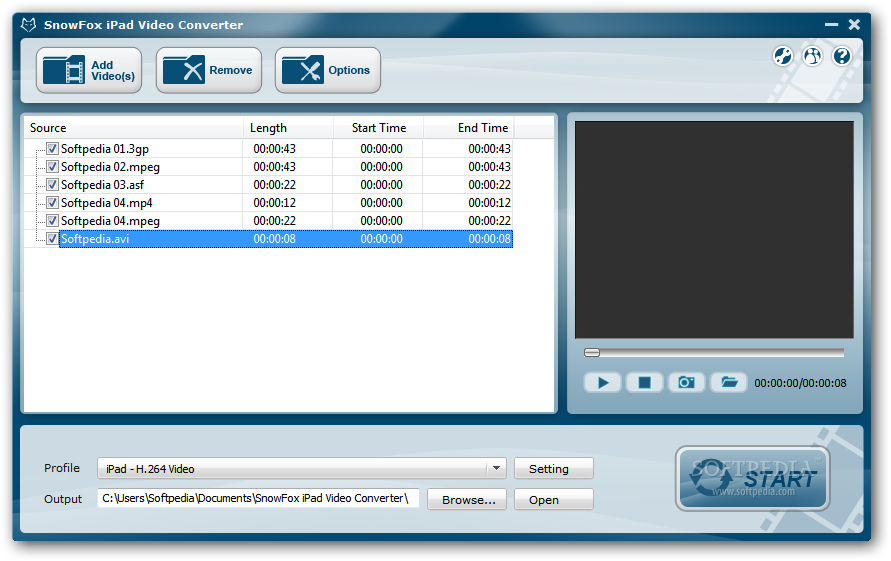
Task: Click the wrench tools icon at top right
Action: point(783,56)
